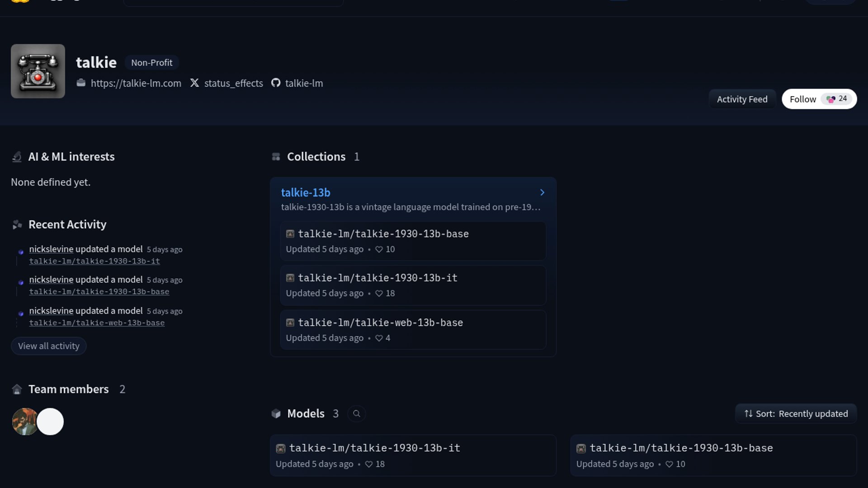Image resolution: width=868 pixels, height=488 pixels.
Task: Click the heart icon on talkie-1930-13b-base in Collections
Action: tap(379, 249)
